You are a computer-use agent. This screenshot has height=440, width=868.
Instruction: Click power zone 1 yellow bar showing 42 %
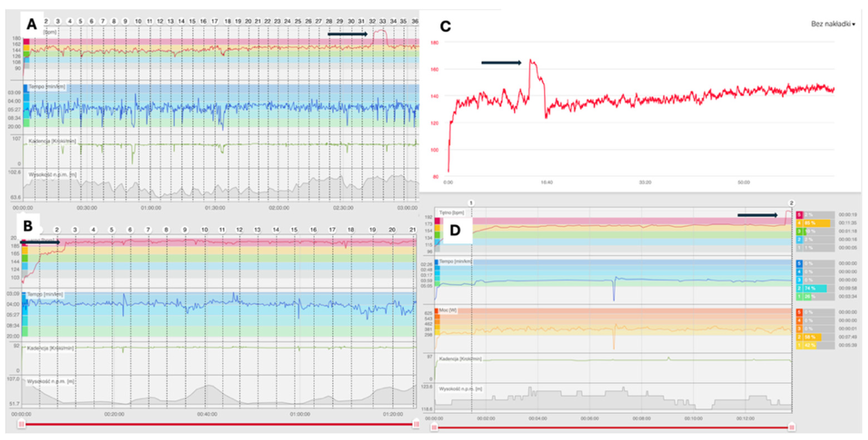(806, 345)
